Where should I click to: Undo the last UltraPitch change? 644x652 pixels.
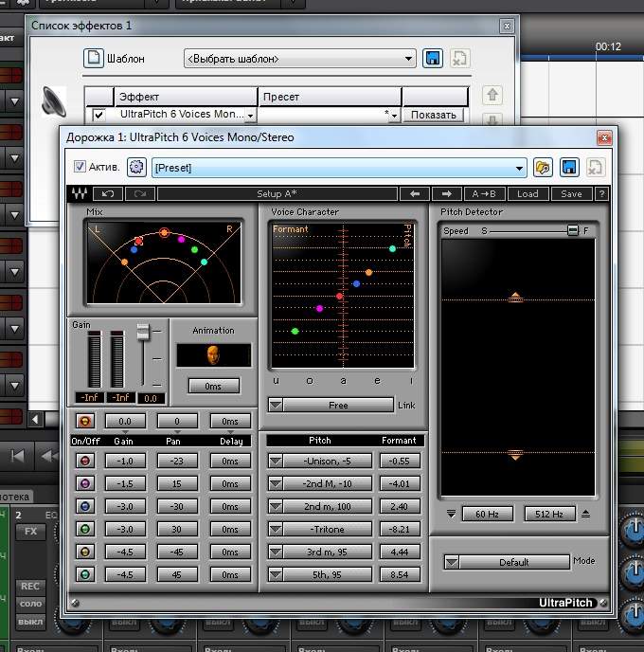[108, 193]
